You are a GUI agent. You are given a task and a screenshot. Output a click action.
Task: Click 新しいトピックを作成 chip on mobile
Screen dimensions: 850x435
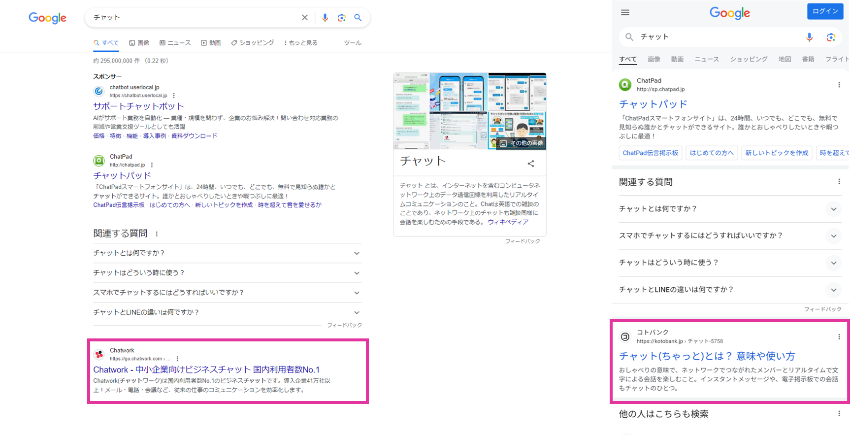coord(777,153)
